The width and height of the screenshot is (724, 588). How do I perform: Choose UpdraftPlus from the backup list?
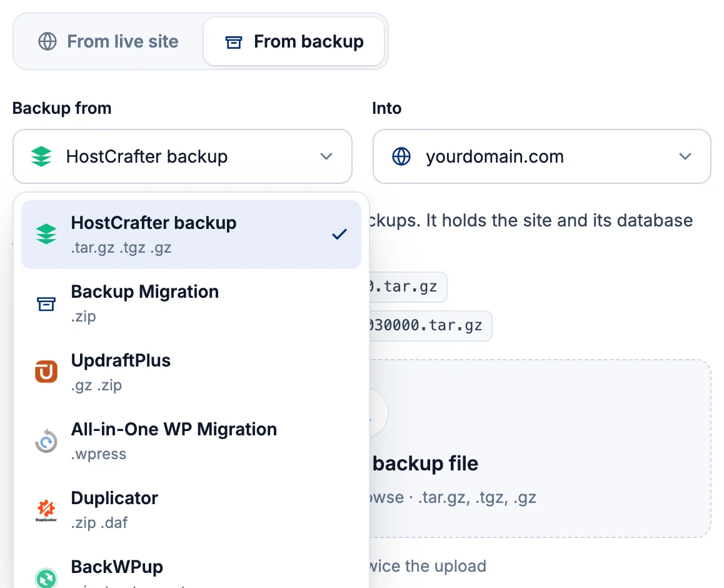191,372
